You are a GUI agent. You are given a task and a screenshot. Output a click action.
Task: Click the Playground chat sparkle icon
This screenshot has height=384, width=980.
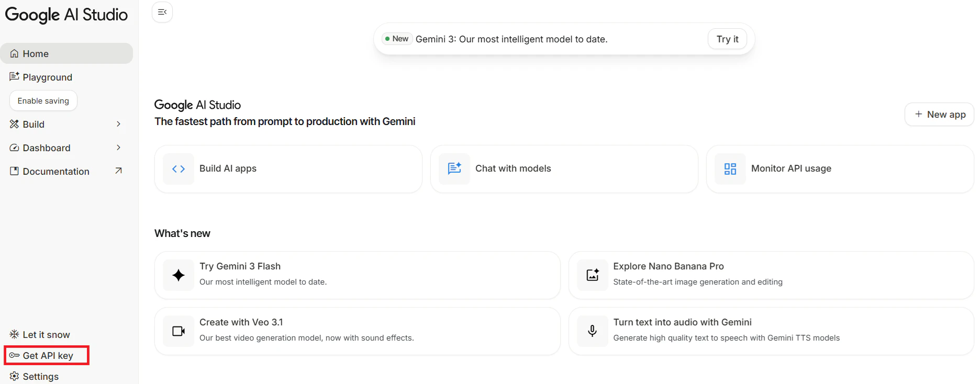pyautogui.click(x=14, y=77)
